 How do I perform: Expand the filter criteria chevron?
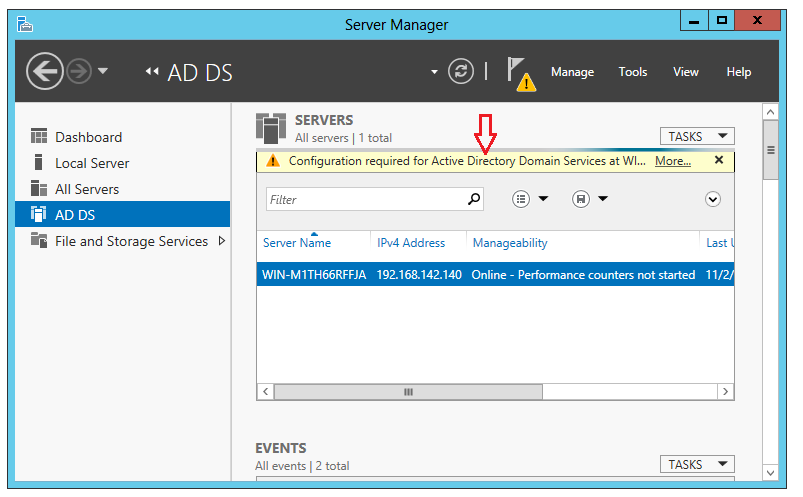713,199
